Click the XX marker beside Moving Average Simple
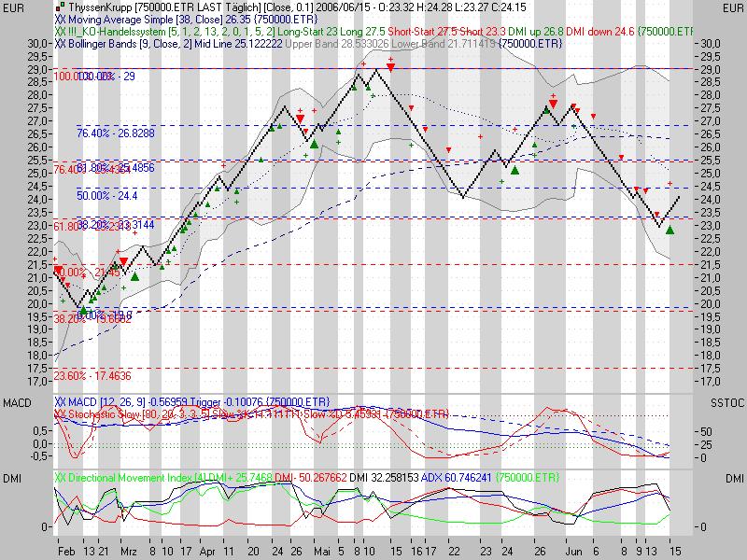 60,20
